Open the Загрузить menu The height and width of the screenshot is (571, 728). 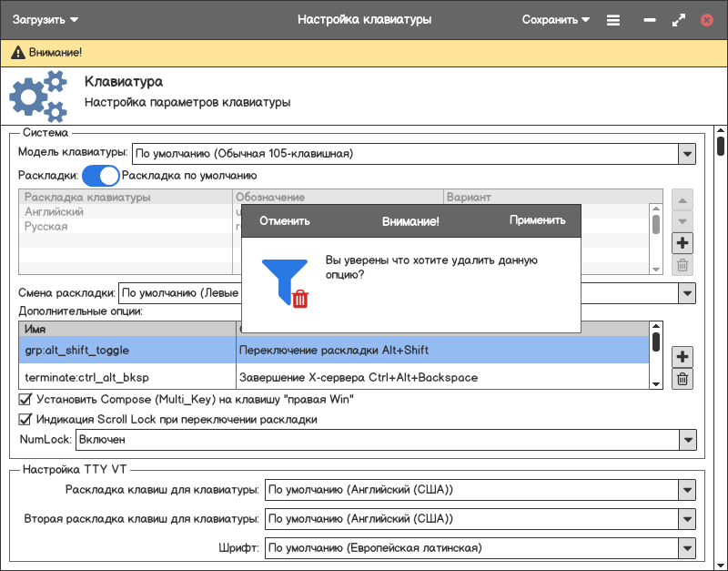(x=45, y=19)
